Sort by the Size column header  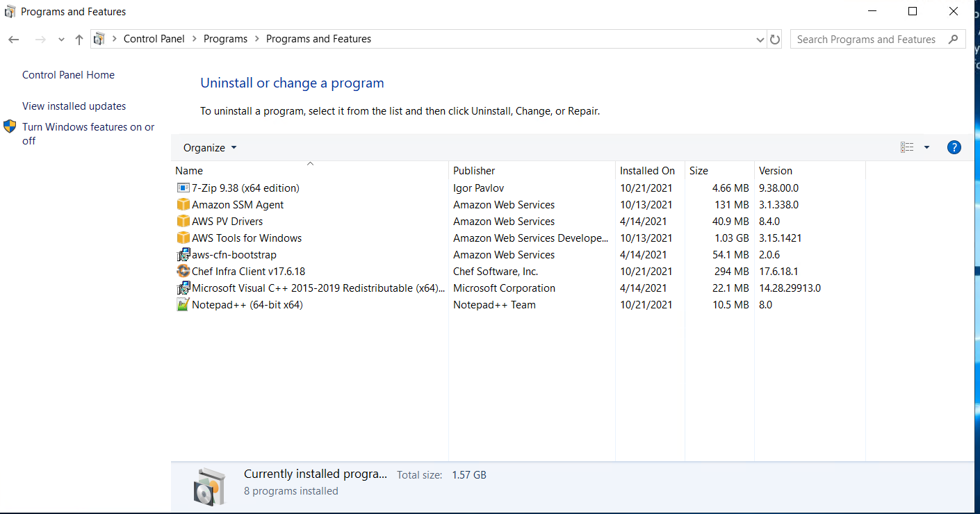click(x=719, y=170)
